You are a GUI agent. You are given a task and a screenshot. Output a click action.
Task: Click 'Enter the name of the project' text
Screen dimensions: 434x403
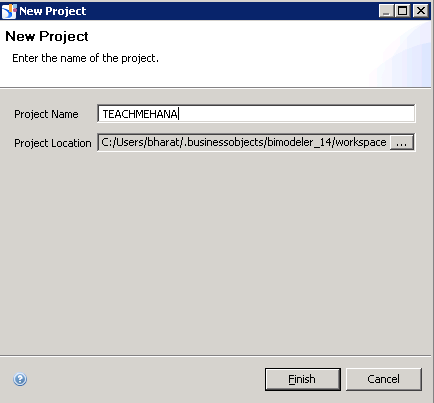[85, 58]
